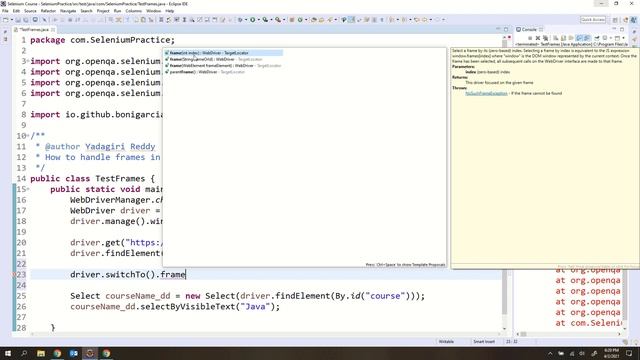Expand the Open Console dropdown arrow
The height and width of the screenshot is (360, 640).
click(x=624, y=38)
